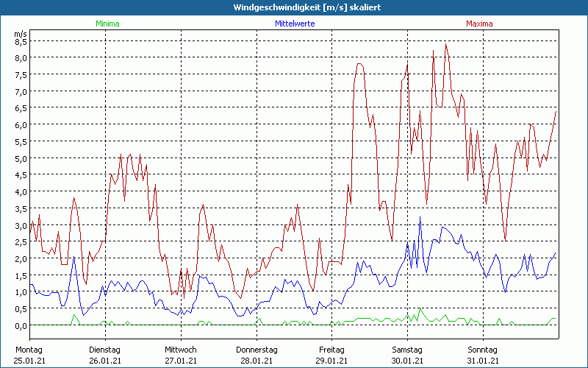Click the 'Sonntag' day label
588x368 pixels.
[x=483, y=350]
